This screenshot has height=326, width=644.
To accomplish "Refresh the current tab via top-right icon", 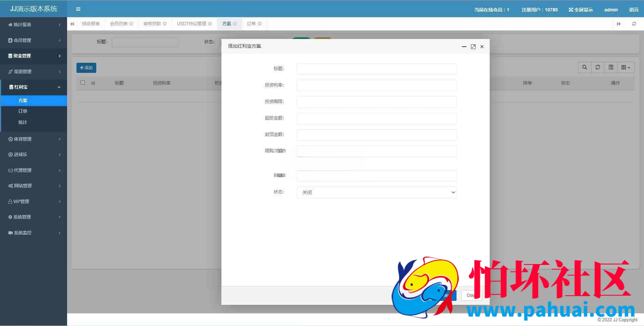I will coord(634,24).
